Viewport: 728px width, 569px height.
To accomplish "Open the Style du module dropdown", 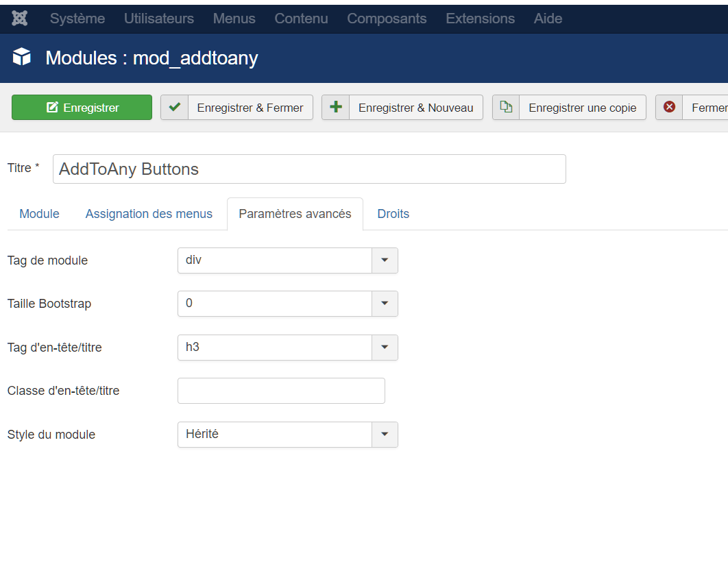I will coord(287,435).
